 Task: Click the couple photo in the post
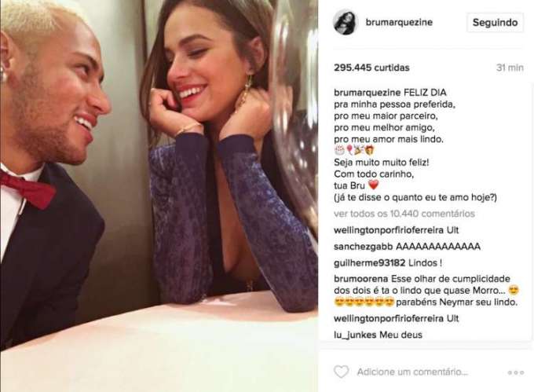point(159,196)
